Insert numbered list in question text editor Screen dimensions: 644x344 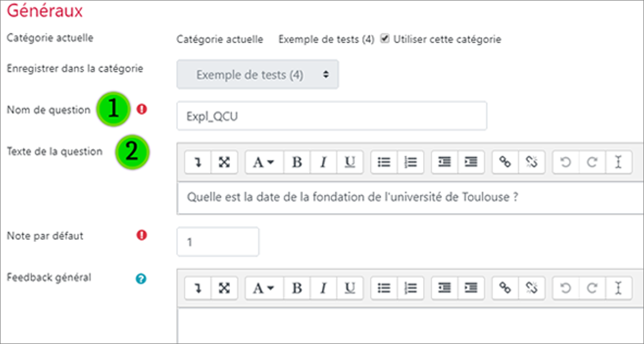410,163
